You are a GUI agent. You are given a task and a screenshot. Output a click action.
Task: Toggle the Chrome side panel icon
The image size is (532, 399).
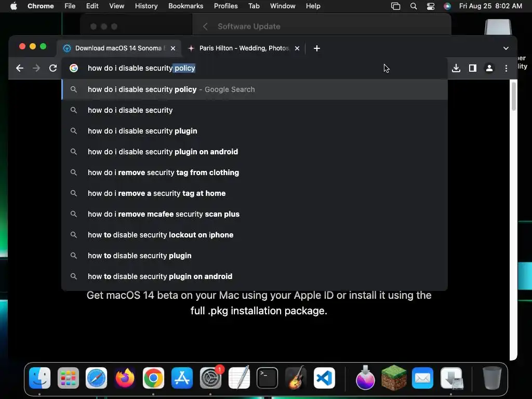tap(473, 68)
